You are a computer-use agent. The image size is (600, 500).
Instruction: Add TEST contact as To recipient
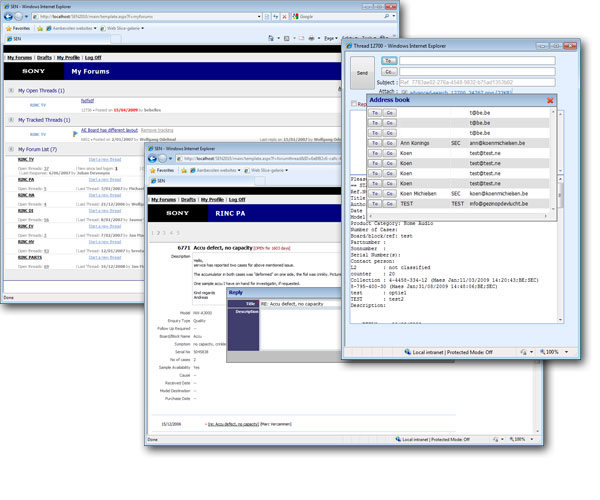(x=375, y=204)
